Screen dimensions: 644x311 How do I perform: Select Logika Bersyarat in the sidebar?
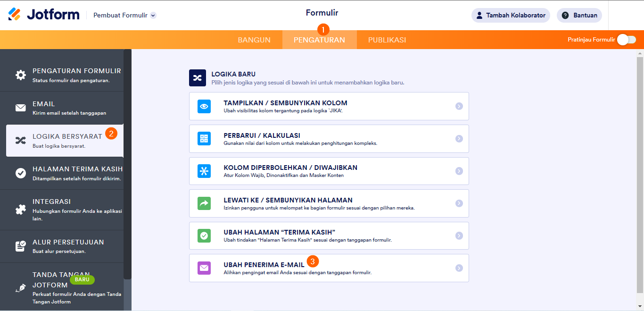click(x=65, y=141)
